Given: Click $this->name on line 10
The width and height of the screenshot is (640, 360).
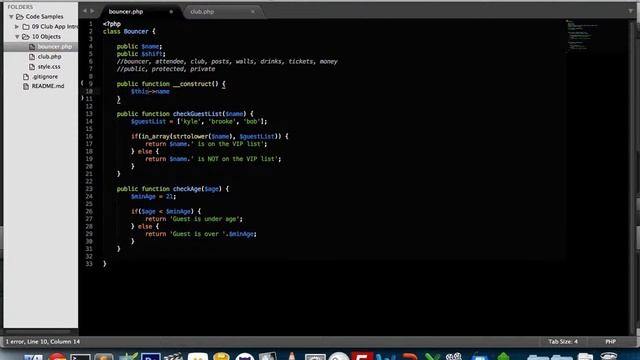Looking at the screenshot, I should (x=150, y=92).
